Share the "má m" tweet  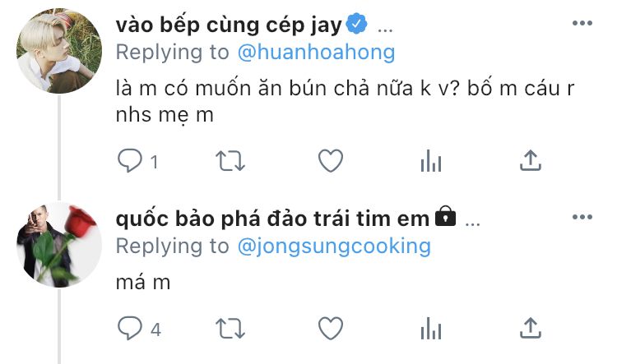pos(531,328)
